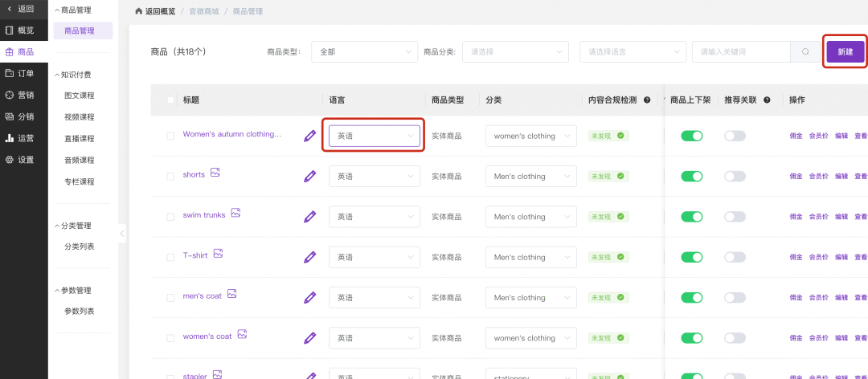Toggle off 商品上下架 for shorts
Viewport: 868px width, 379px height.
(x=691, y=176)
